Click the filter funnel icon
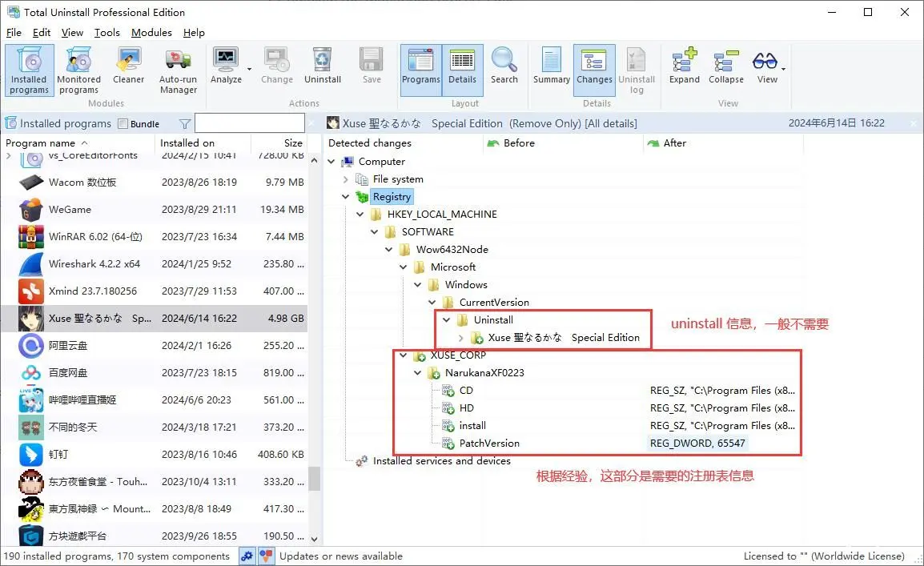 tap(184, 123)
